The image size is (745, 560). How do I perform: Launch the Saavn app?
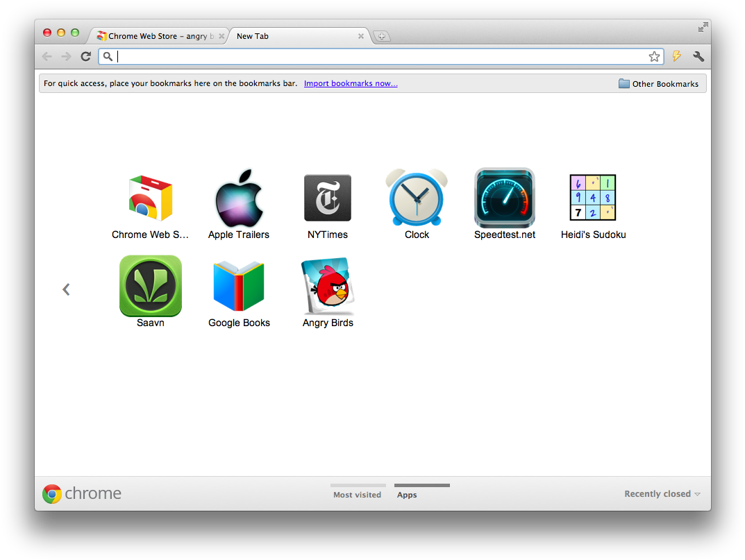tap(150, 285)
